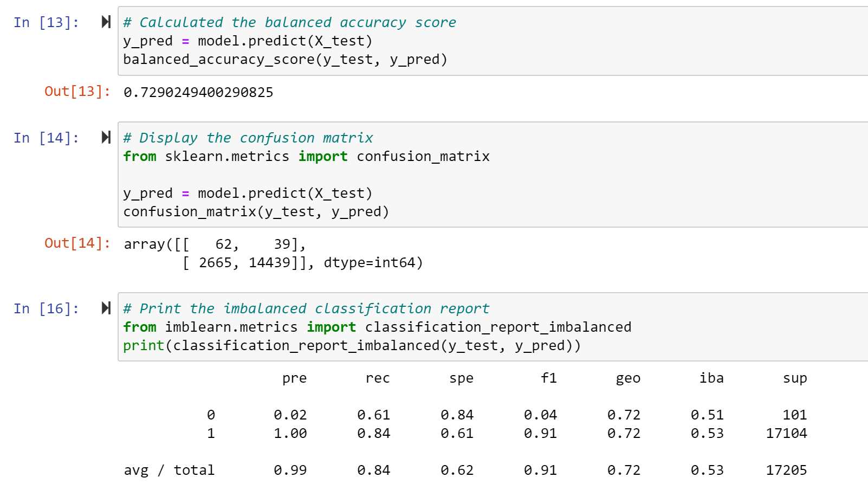
Task: Click the value 2665 in the confusion matrix
Action: [215, 262]
